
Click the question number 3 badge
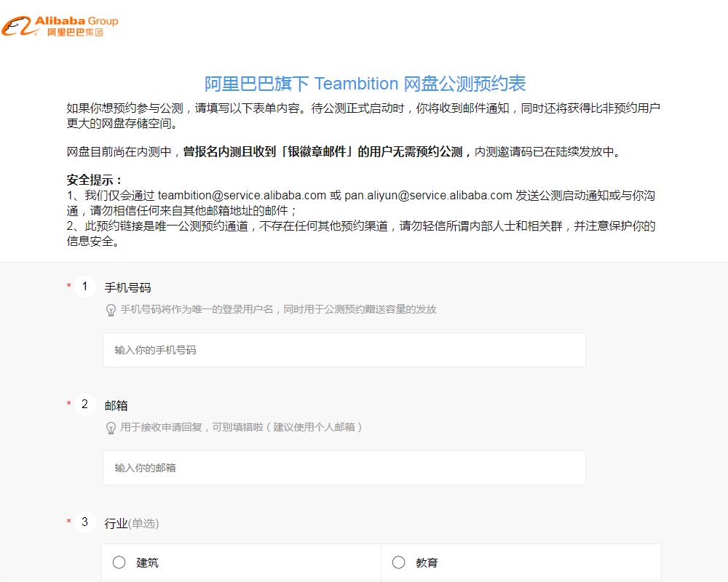tap(85, 522)
